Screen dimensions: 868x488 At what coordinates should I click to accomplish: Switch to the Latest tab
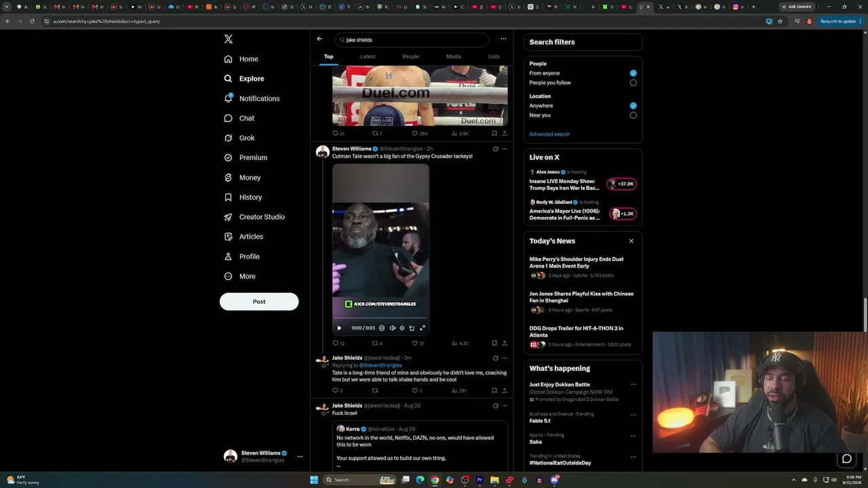(368, 57)
